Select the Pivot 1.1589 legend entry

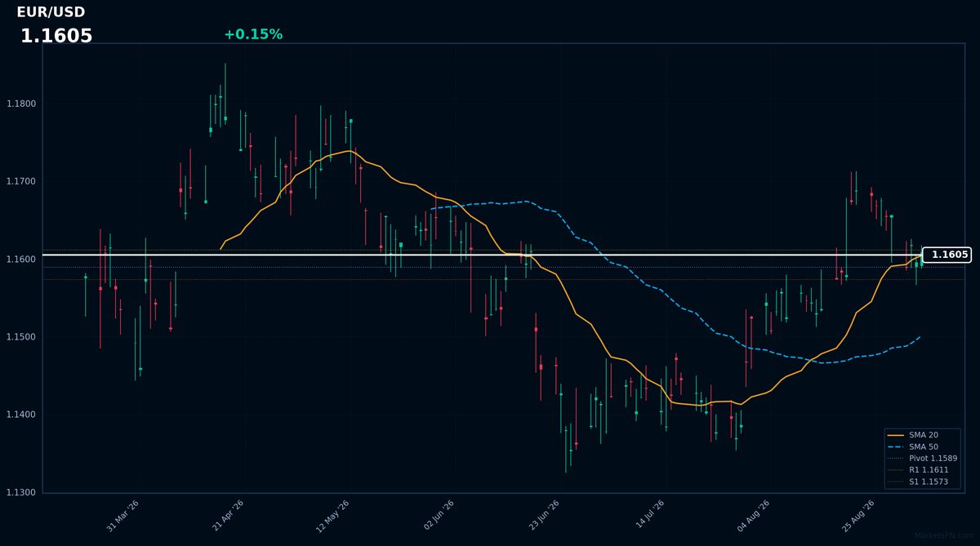tap(923, 459)
